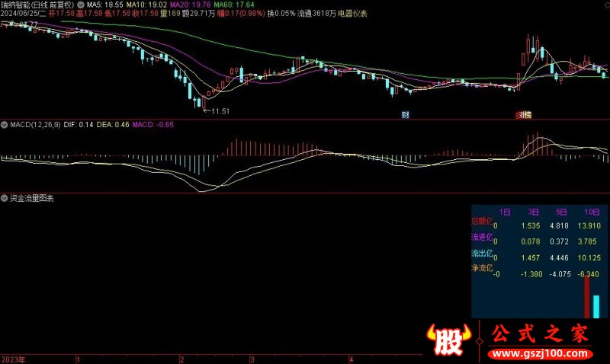Image resolution: width=610 pixels, height=364 pixels.
Task: Click month marker 3 on the time axis
Action: click(x=252, y=359)
